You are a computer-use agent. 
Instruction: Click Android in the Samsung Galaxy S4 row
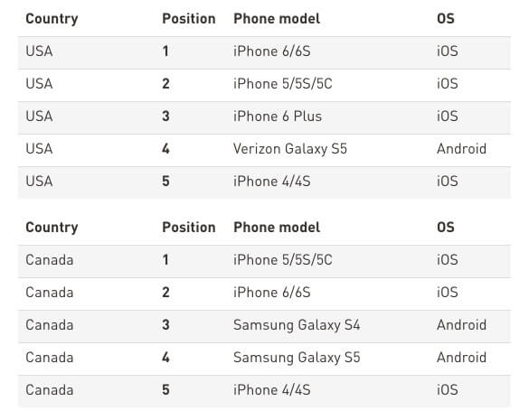pyautogui.click(x=462, y=325)
